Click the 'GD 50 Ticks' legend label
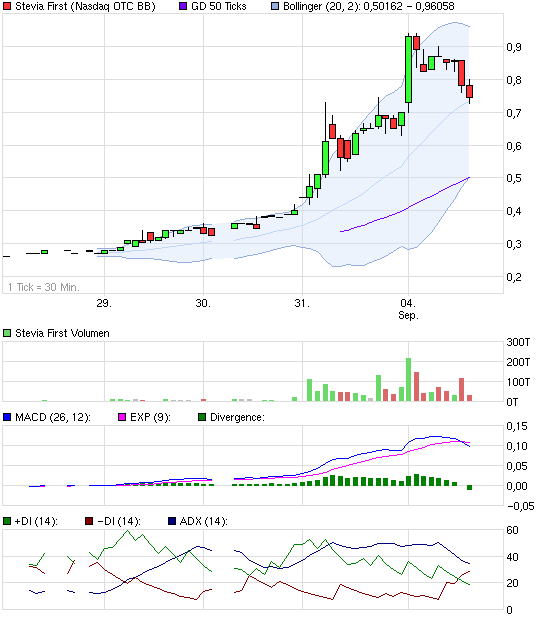Screen dimensions: 545x618 tap(219, 6)
